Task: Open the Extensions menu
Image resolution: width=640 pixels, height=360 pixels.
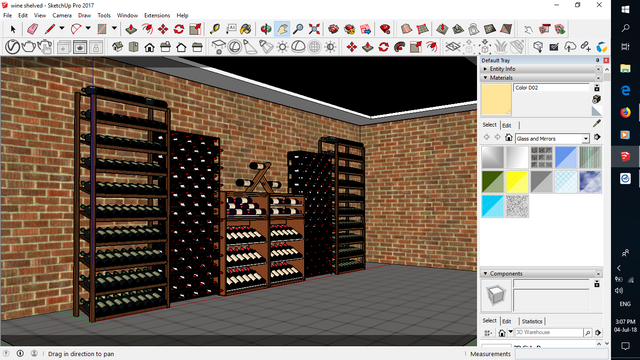Action: (x=157, y=16)
